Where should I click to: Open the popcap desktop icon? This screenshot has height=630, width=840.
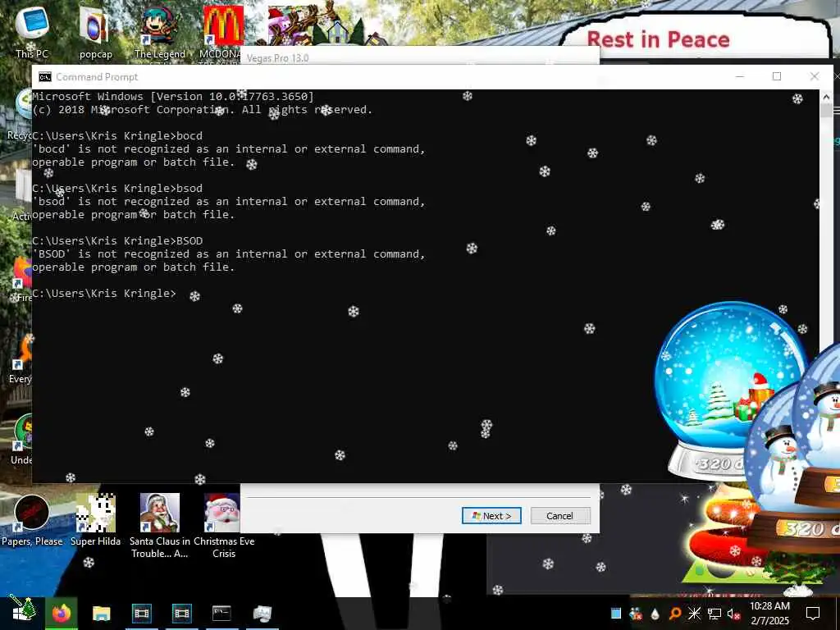[95, 32]
